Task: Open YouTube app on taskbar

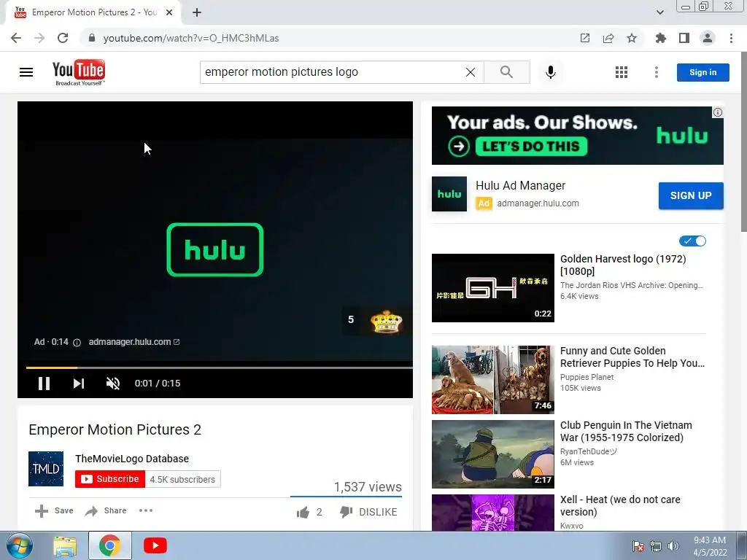Action: click(155, 545)
